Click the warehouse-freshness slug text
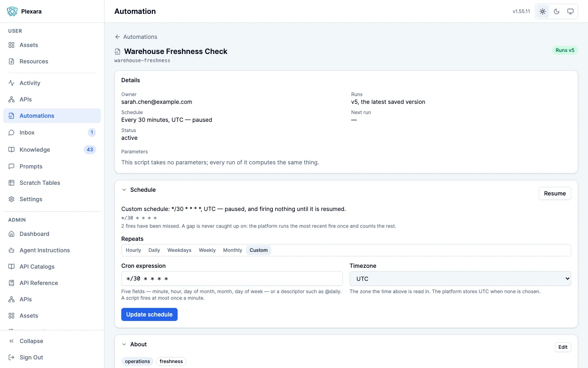 [x=142, y=61]
